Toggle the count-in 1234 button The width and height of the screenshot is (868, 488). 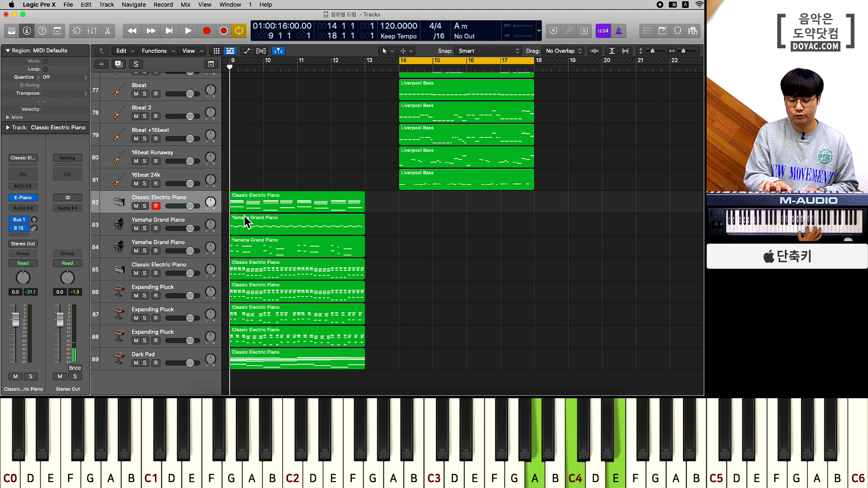click(x=603, y=31)
